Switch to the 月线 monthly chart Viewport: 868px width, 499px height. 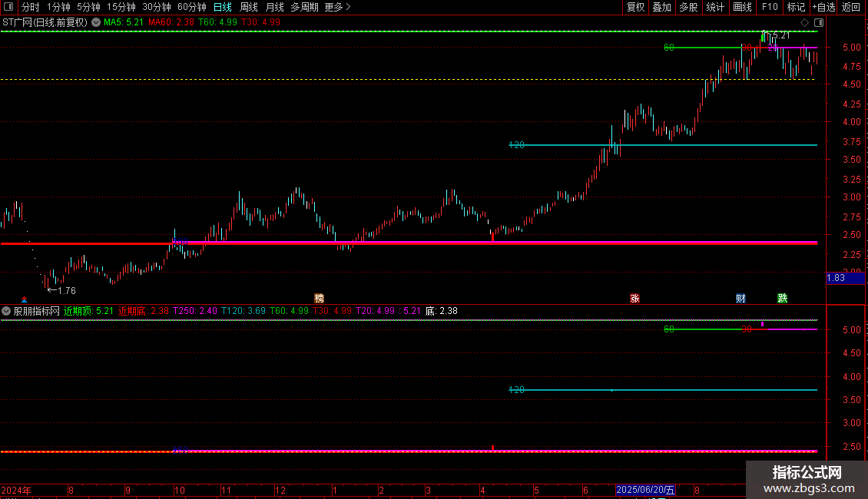[274, 7]
